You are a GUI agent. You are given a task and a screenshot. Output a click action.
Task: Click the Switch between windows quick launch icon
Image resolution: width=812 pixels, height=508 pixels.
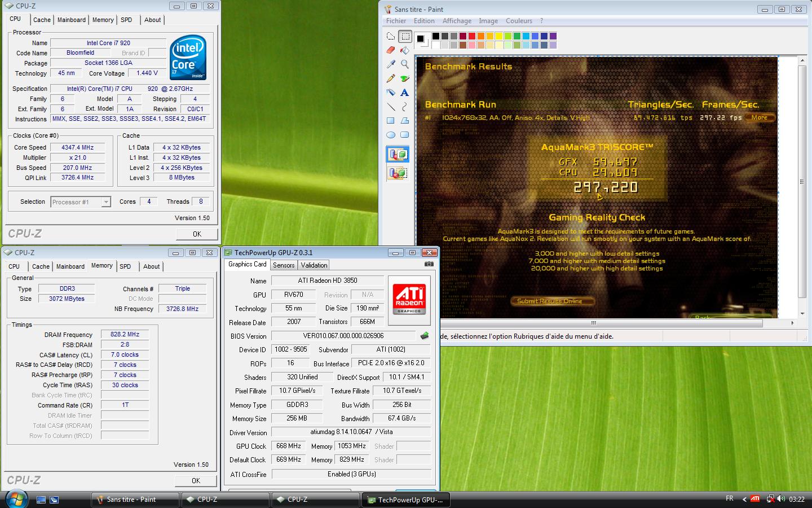pos(54,500)
